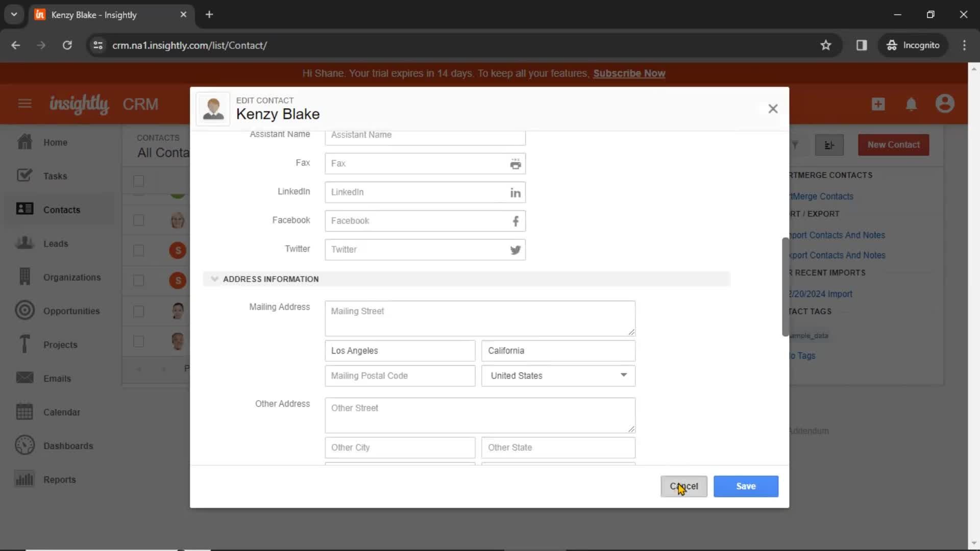Navigate to Contacts in sidebar
The height and width of the screenshot is (551, 980).
tap(61, 209)
